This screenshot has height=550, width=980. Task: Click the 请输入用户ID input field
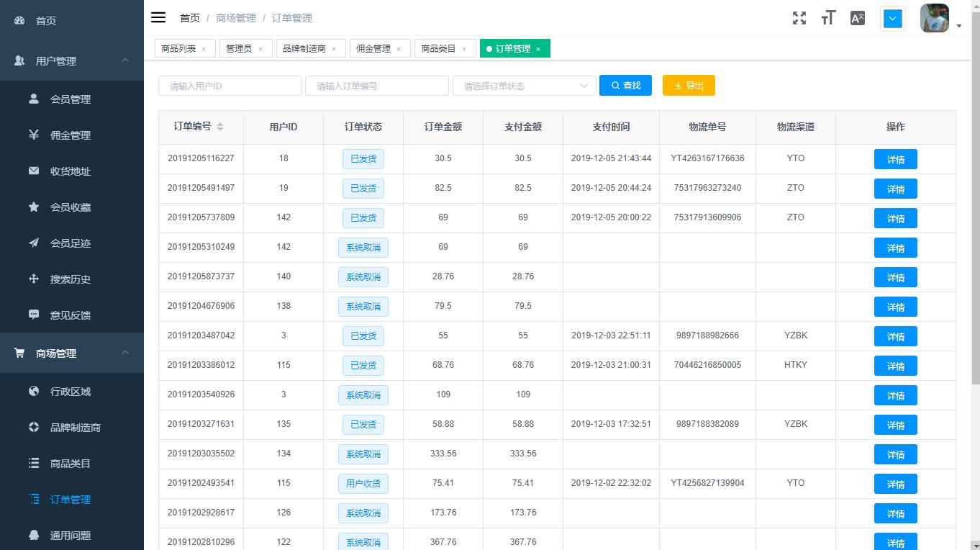[x=230, y=86]
